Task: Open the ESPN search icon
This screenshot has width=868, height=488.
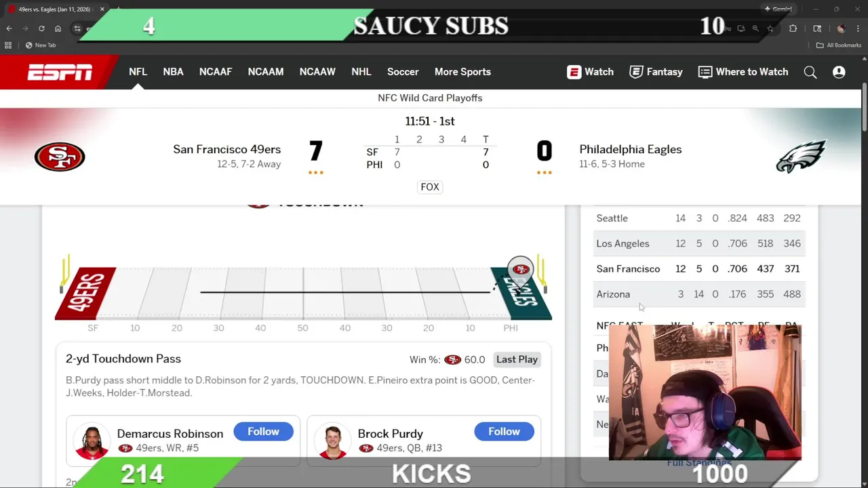Action: 810,72
